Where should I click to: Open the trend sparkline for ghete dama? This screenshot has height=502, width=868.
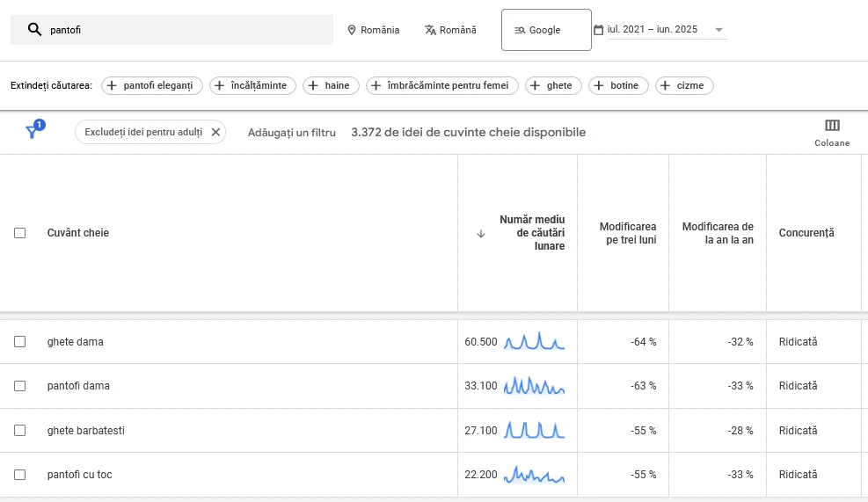coord(534,341)
